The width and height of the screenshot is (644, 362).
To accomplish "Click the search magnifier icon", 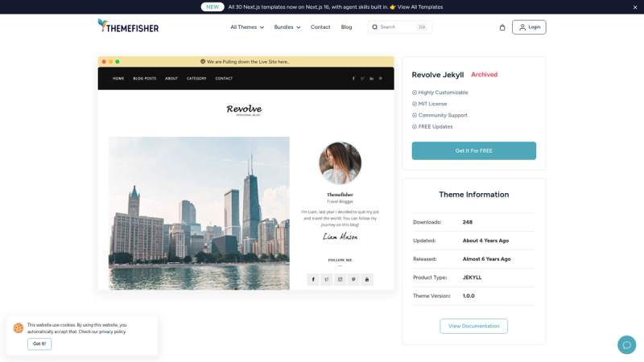I will 374,27.
